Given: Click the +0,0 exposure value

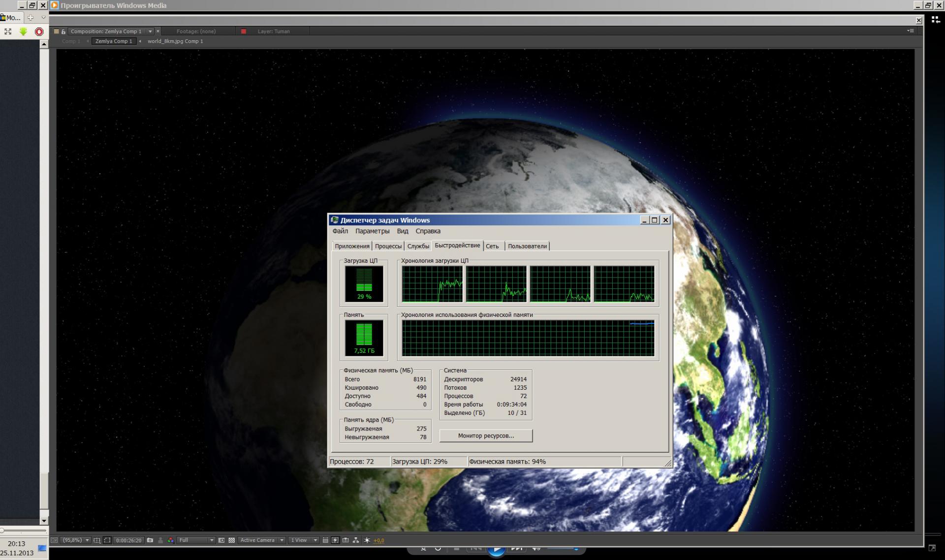Looking at the screenshot, I should click(x=378, y=540).
